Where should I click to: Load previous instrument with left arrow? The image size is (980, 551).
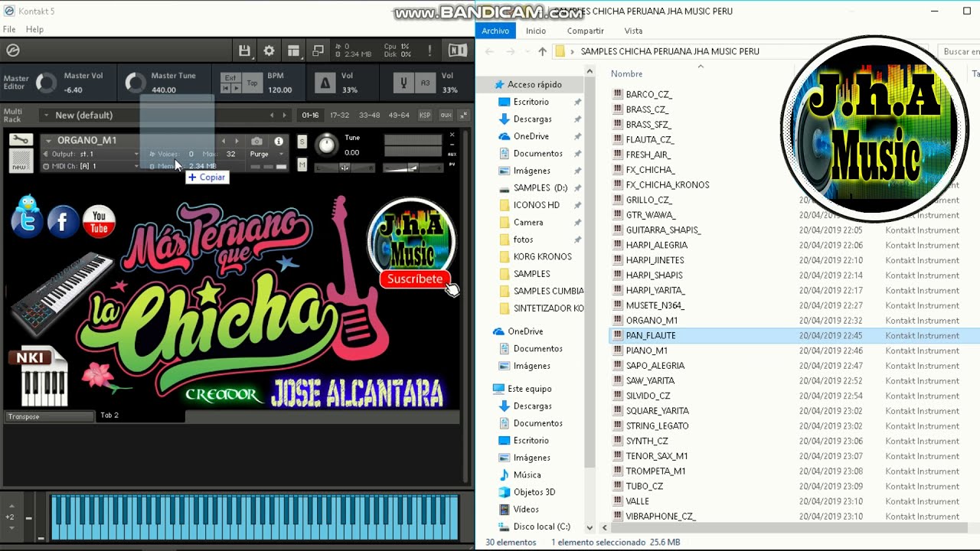point(224,141)
